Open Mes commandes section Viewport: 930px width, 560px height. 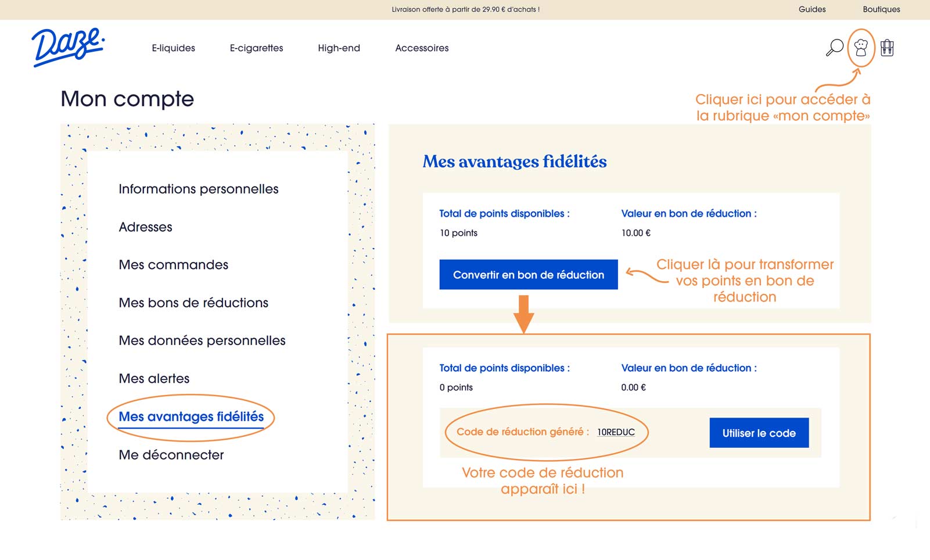click(x=173, y=265)
